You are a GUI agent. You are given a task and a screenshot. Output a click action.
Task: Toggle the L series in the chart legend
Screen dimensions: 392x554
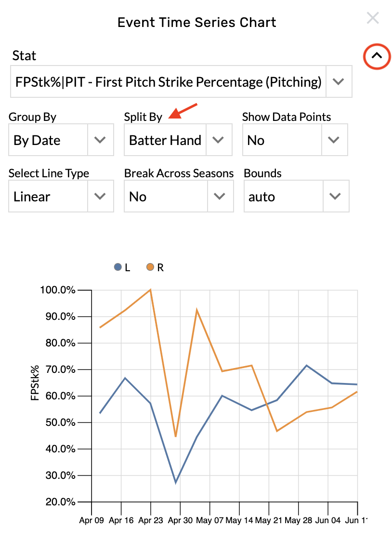pyautogui.click(x=124, y=267)
